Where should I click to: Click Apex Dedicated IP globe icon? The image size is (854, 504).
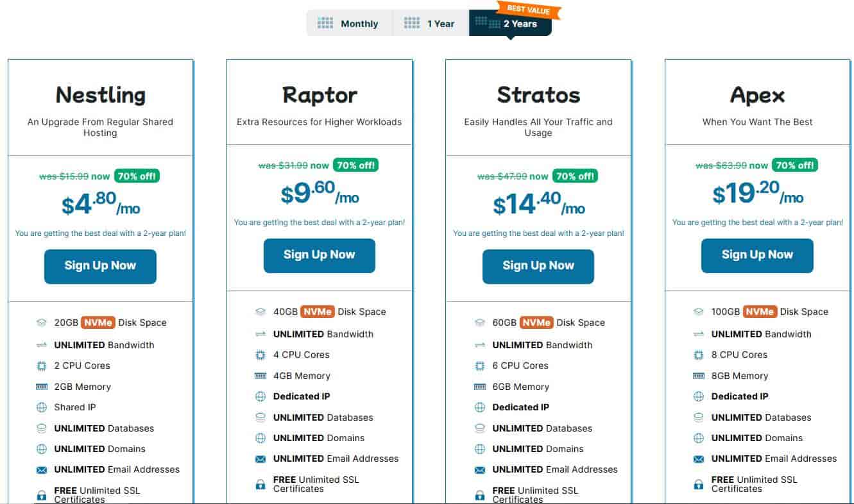click(x=699, y=397)
